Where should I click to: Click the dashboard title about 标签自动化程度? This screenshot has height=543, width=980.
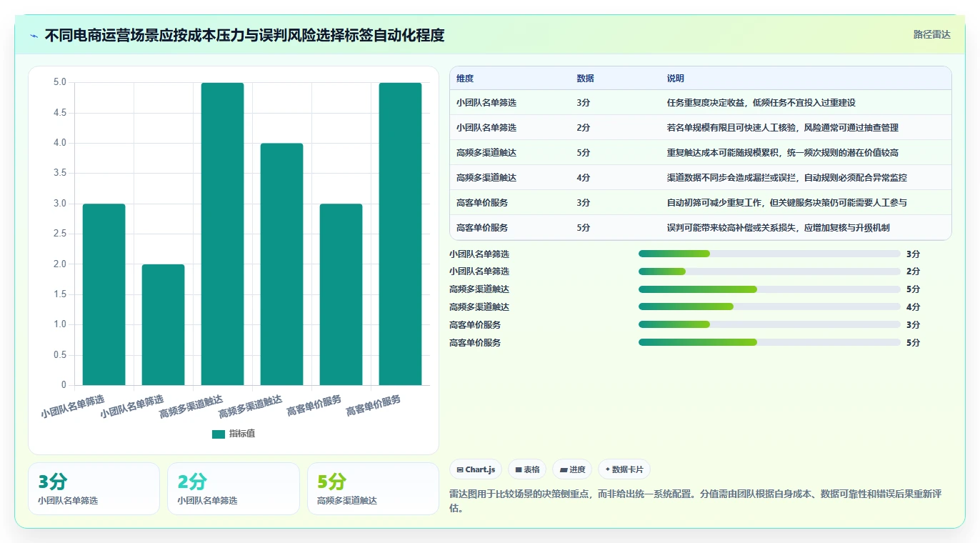tap(244, 35)
